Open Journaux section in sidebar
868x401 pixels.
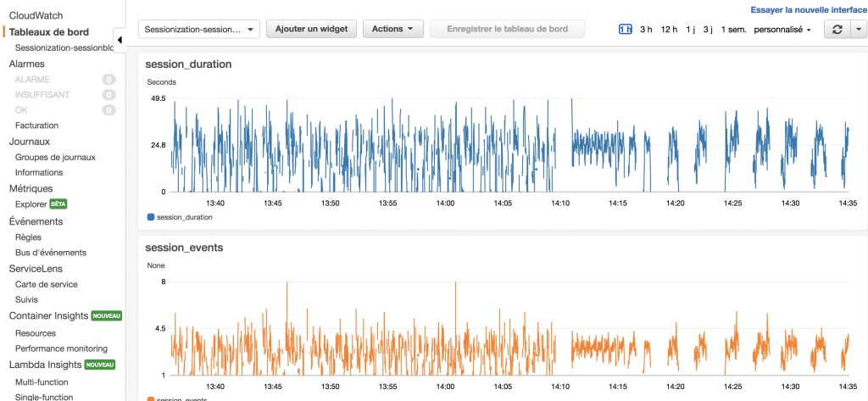pyautogui.click(x=30, y=142)
